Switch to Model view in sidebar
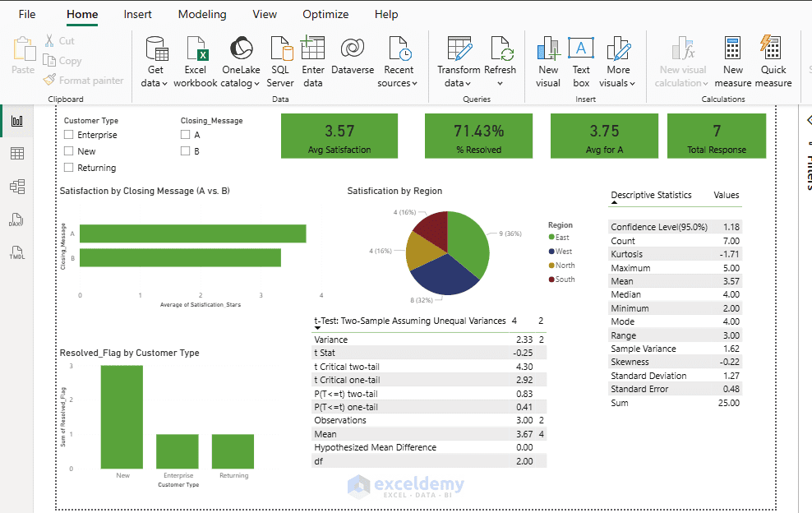Viewport: 812px width, 513px height. (x=17, y=187)
